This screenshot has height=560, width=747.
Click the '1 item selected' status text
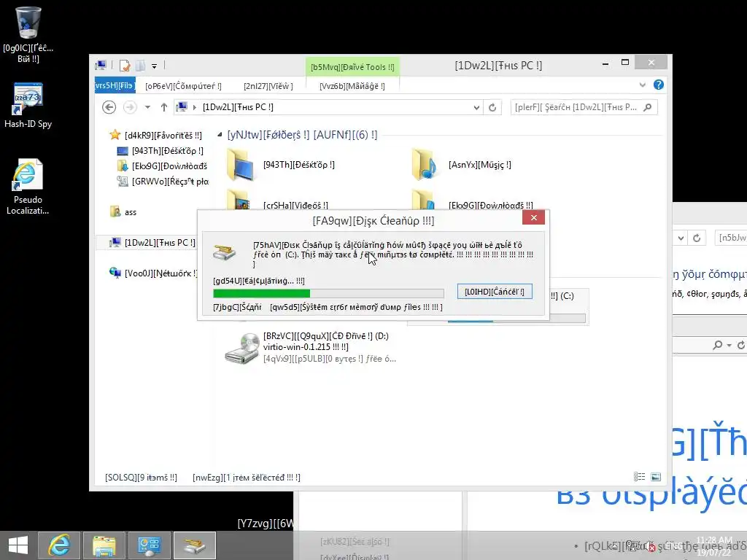(247, 477)
